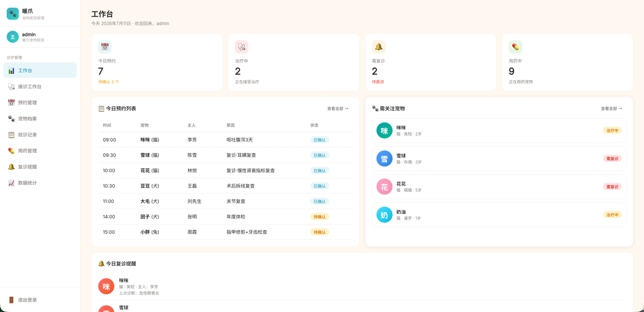Click the 待确认 2 个 link text
Screen dimensions: 644x312
pyautogui.click(x=108, y=82)
